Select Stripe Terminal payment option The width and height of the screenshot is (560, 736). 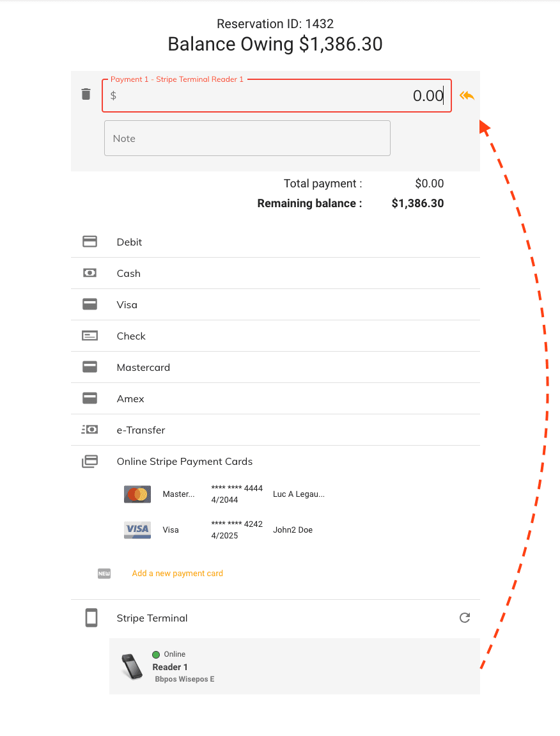point(276,618)
